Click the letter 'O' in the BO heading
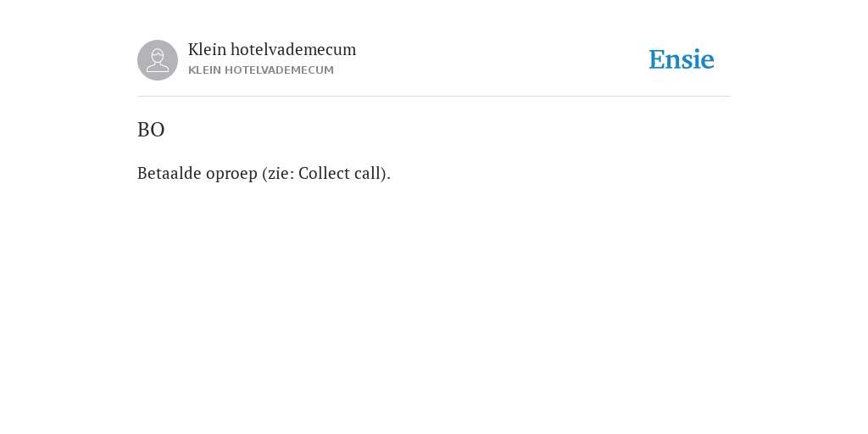The height and width of the screenshot is (434, 868). pos(158,130)
